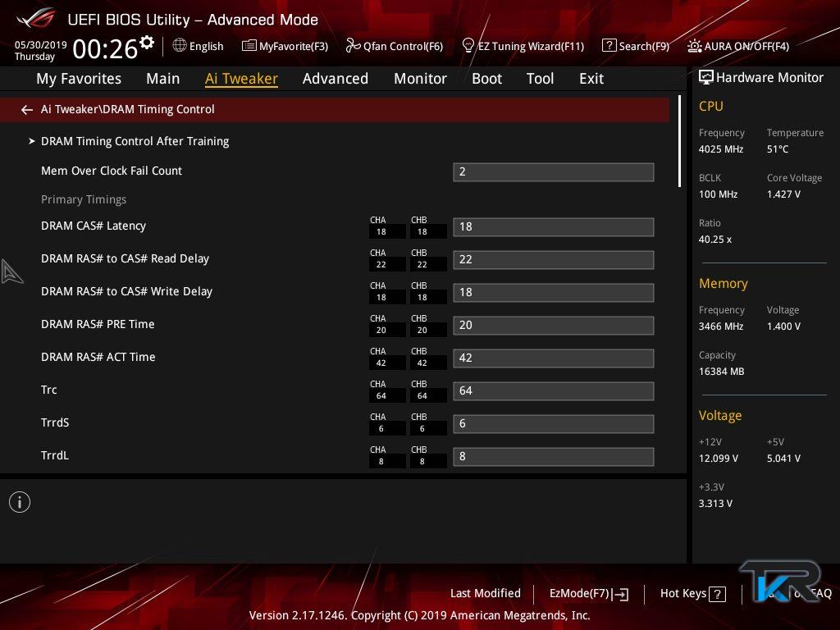Click the info icon in help panel

click(20, 502)
